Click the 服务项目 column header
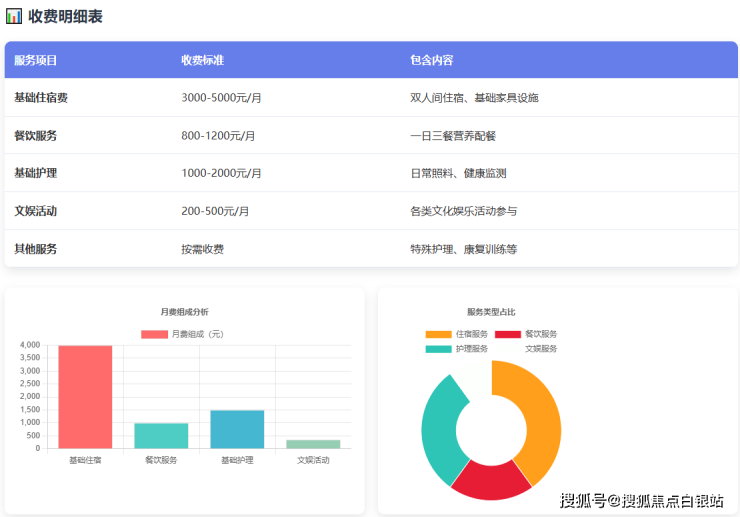Screen dimensions: 740x517 [36, 60]
